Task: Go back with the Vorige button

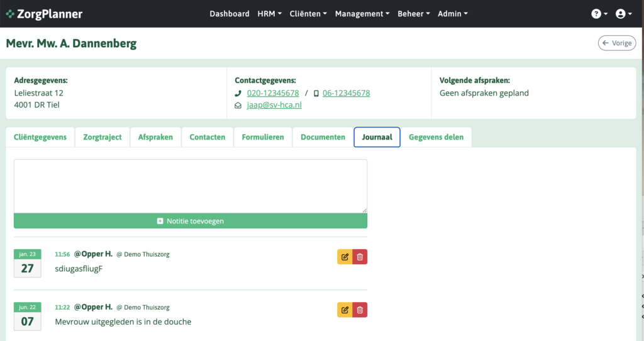Action: (x=616, y=43)
